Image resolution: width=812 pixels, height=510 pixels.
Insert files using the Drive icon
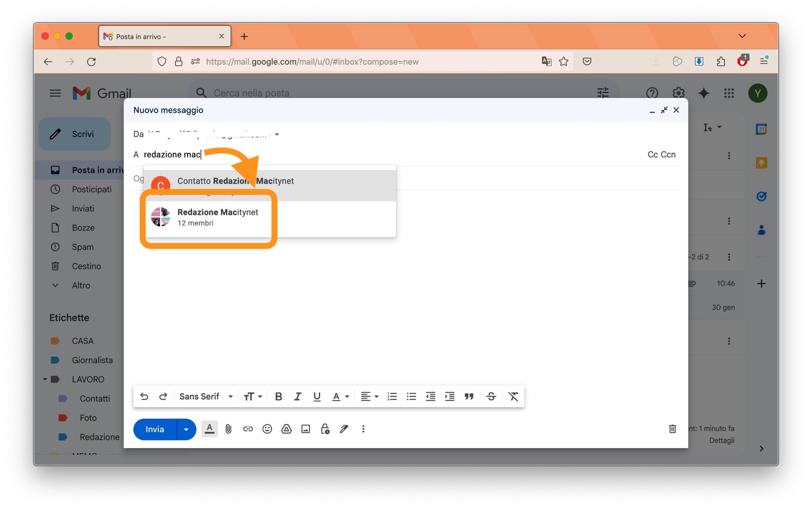point(286,429)
